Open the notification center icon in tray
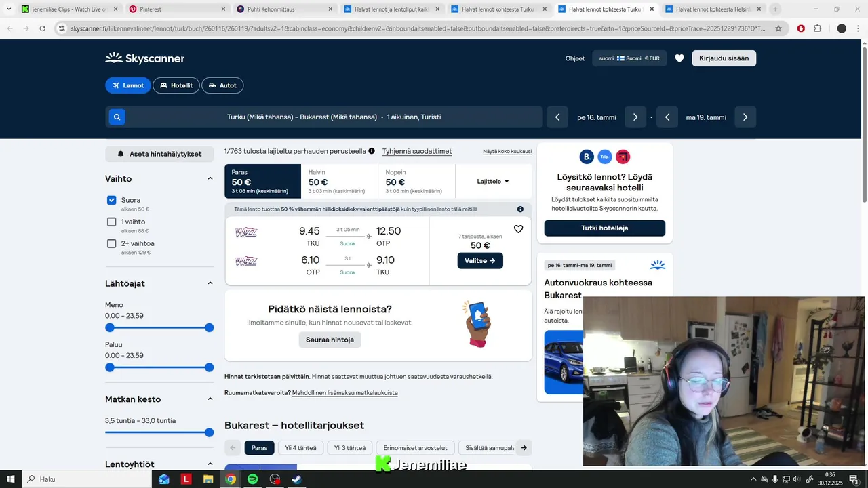Screen dimensions: 868x488 click(x=854, y=479)
